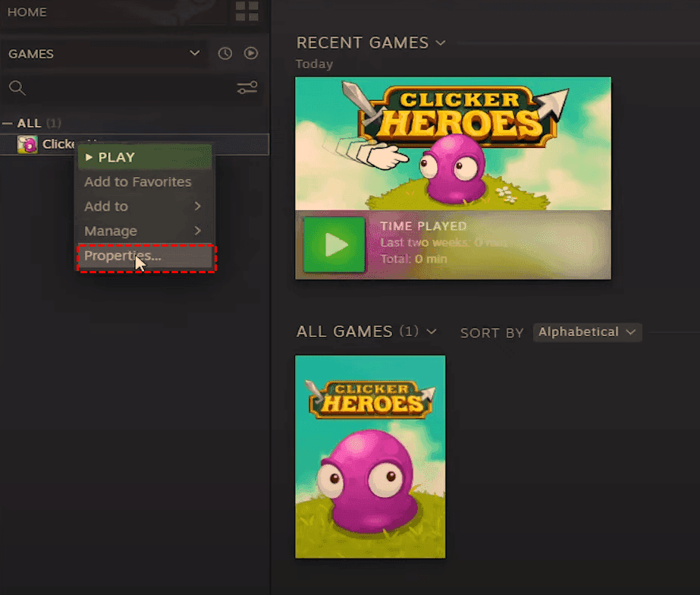Image resolution: width=700 pixels, height=595 pixels.
Task: Collapse the ALL games category
Action: (8, 123)
